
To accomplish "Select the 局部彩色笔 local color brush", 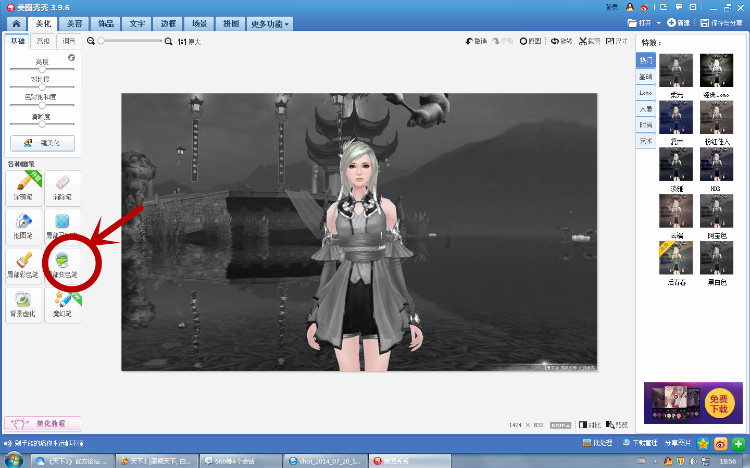I will [x=23, y=266].
